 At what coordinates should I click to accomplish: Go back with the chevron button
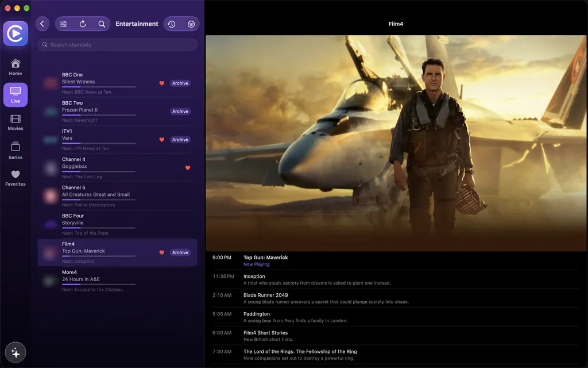click(42, 24)
